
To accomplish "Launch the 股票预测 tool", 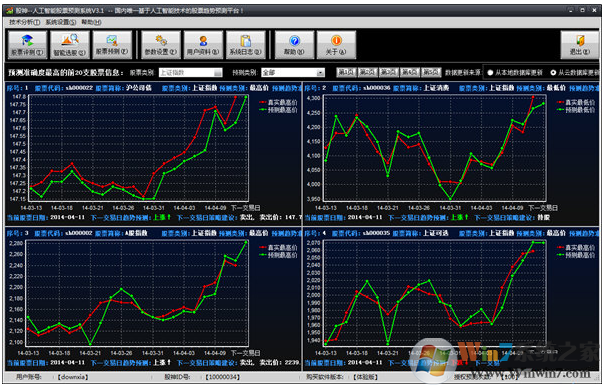I will pos(112,45).
